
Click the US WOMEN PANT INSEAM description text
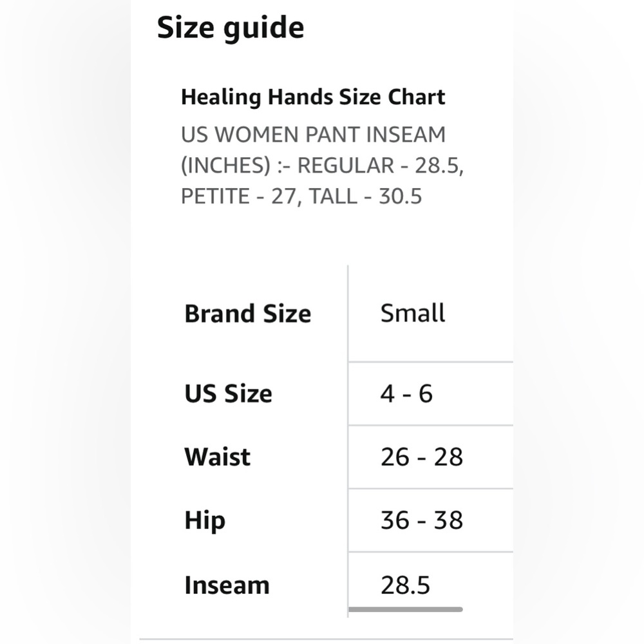coord(323,165)
